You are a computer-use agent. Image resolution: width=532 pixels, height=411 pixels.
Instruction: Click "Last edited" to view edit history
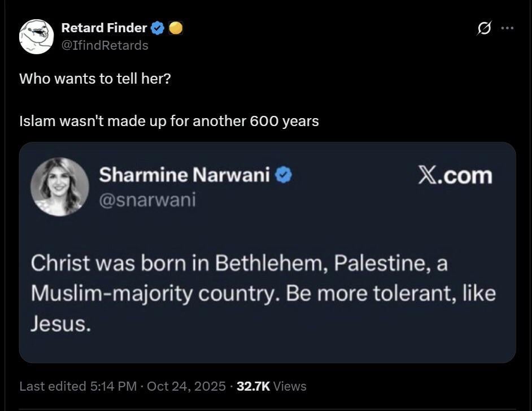(53, 386)
